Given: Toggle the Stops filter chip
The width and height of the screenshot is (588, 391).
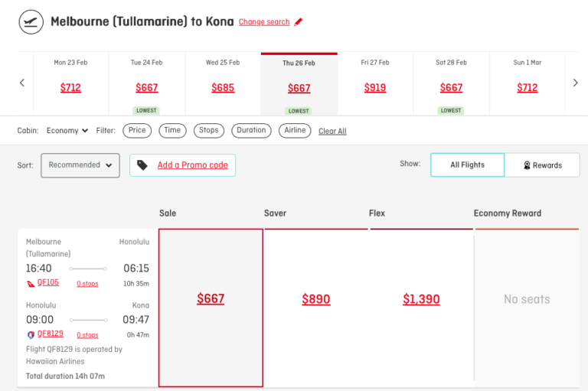Looking at the screenshot, I should 208,131.
